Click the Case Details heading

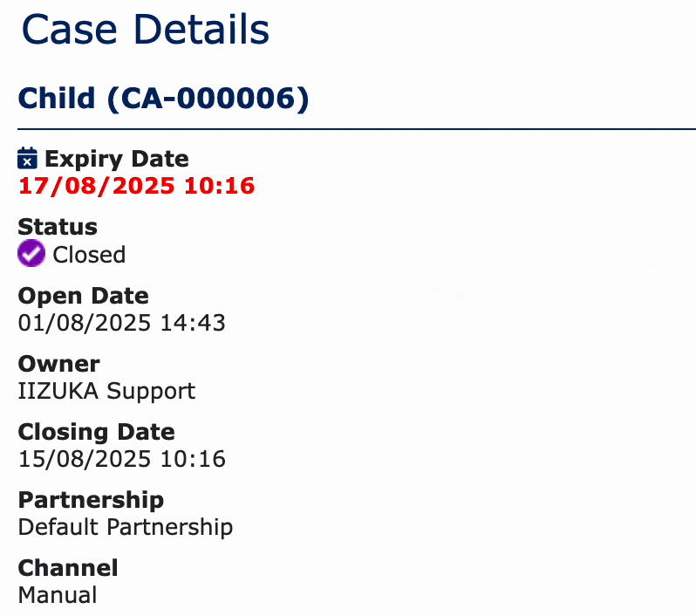pos(145,30)
